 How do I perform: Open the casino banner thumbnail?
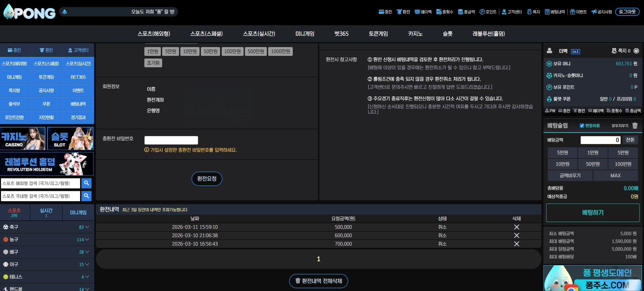[x=23, y=138]
